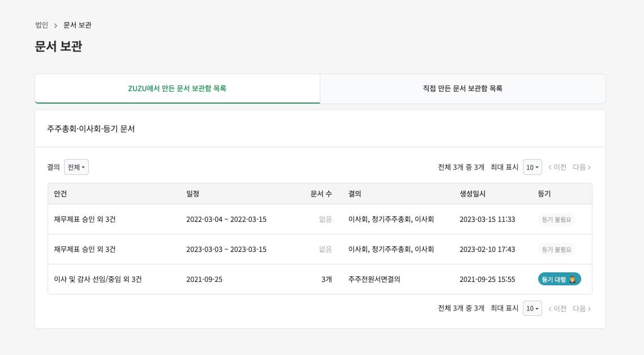The width and height of the screenshot is (644, 355).
Task: Click the 일정 column header
Action: pos(192,194)
